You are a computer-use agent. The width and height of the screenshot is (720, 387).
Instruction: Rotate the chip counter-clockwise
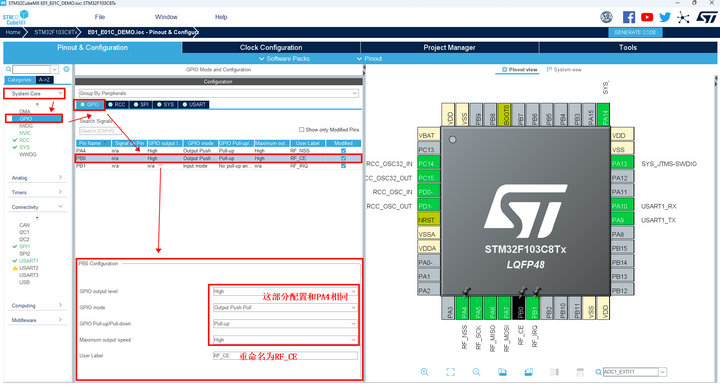(529, 372)
